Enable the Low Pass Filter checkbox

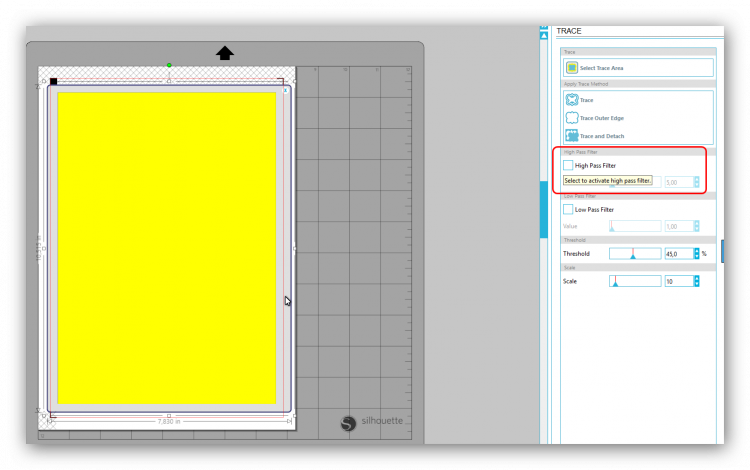[568, 209]
